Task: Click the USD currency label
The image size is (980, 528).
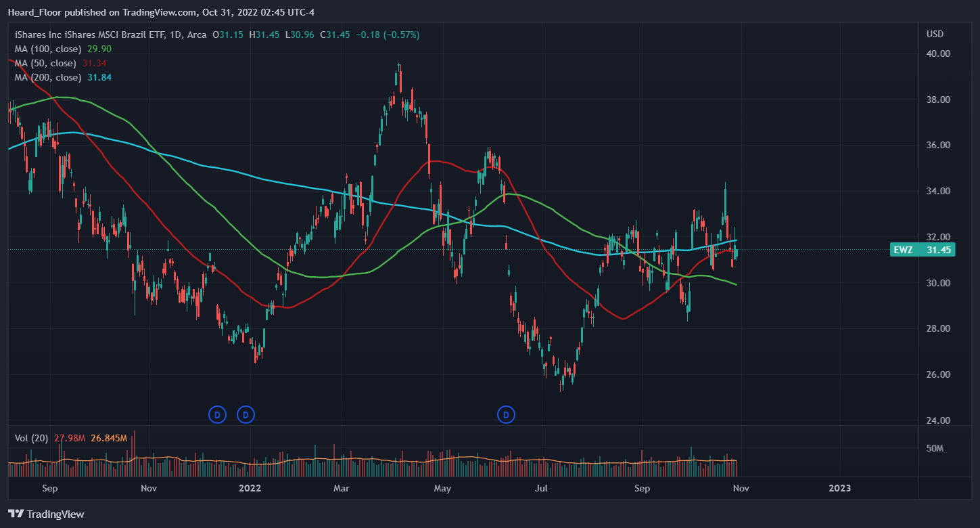Action: click(935, 34)
